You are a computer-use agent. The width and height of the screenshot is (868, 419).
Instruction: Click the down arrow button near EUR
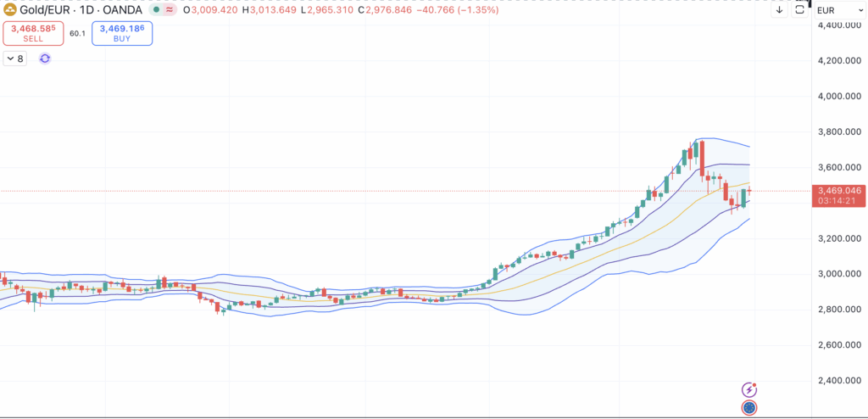point(780,9)
